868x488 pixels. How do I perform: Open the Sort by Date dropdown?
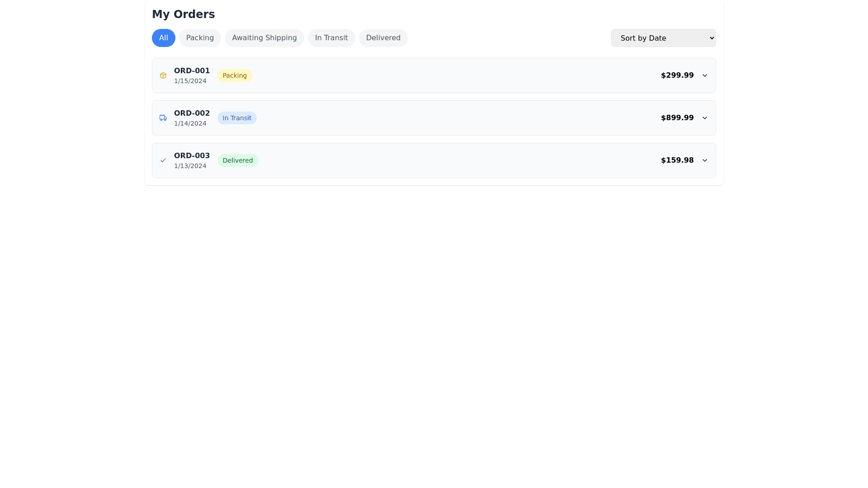pyautogui.click(x=663, y=38)
